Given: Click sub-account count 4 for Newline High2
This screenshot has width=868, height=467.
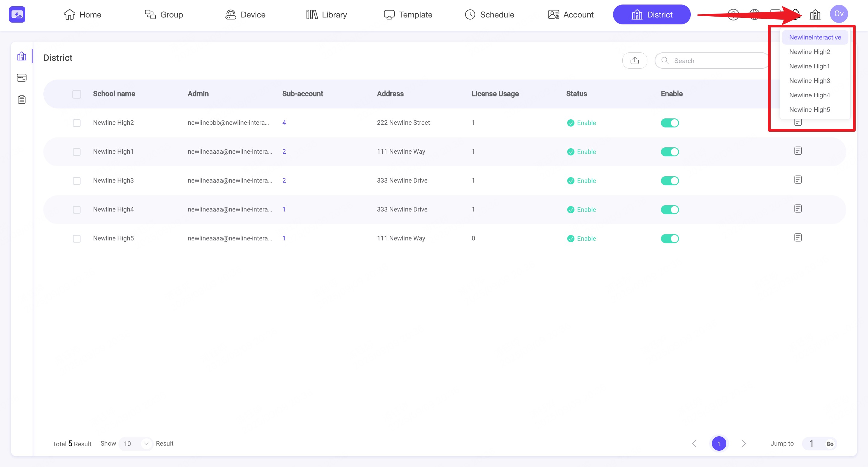Looking at the screenshot, I should pyautogui.click(x=284, y=123).
